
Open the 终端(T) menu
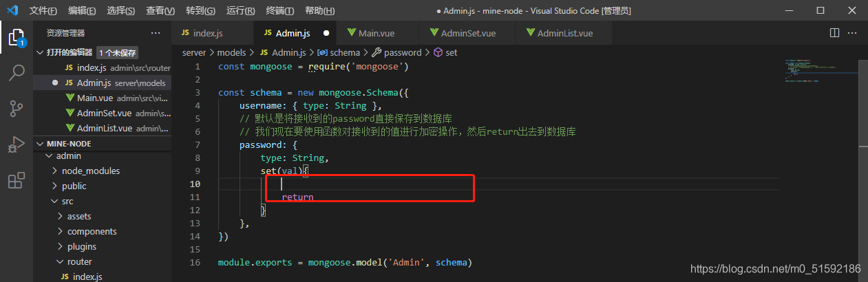tap(279, 11)
